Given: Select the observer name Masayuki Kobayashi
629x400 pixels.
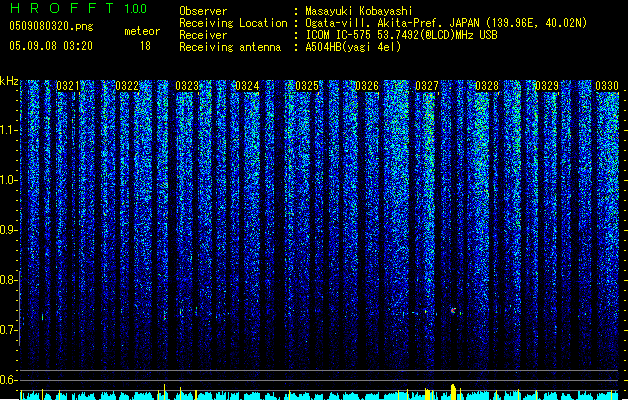Looking at the screenshot, I should 359,11.
